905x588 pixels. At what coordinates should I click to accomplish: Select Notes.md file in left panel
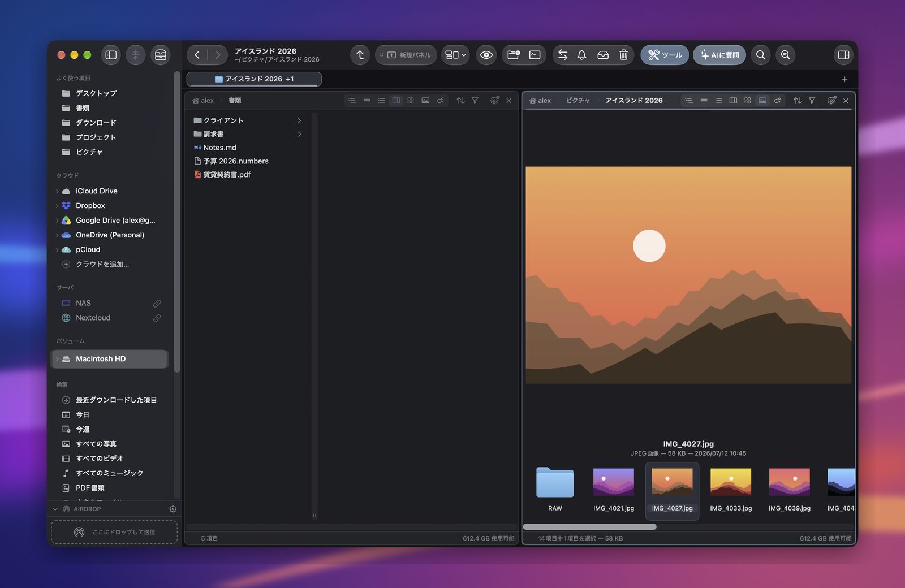(x=220, y=148)
